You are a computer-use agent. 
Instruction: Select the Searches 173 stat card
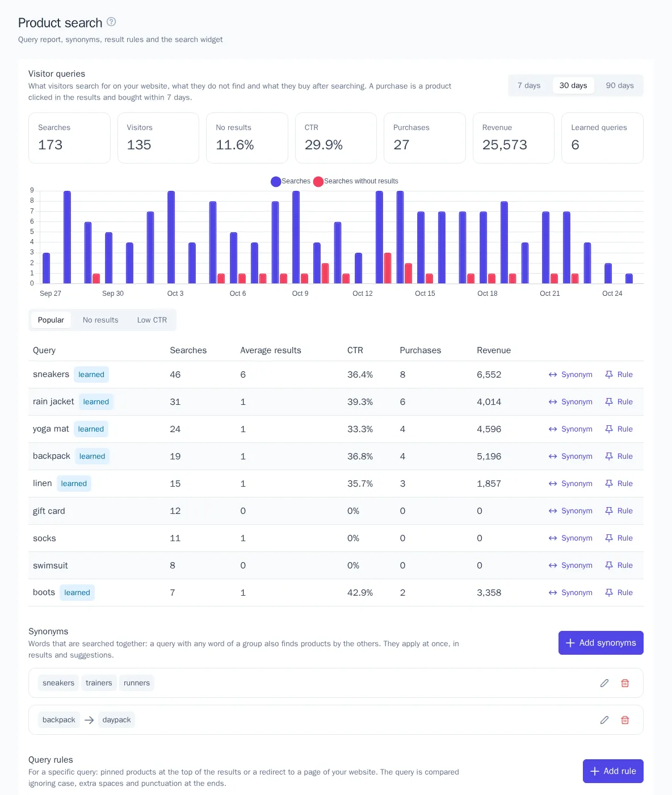(x=69, y=138)
